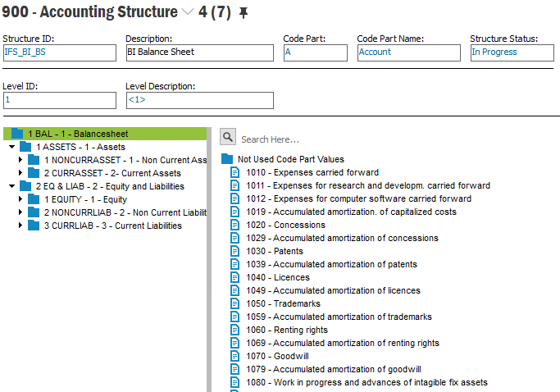Click the 2 CURRASSET folder icon

click(x=34, y=173)
